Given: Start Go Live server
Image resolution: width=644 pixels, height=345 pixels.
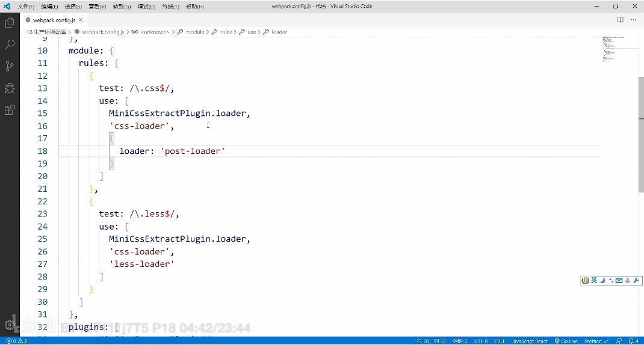Looking at the screenshot, I should 566,341.
